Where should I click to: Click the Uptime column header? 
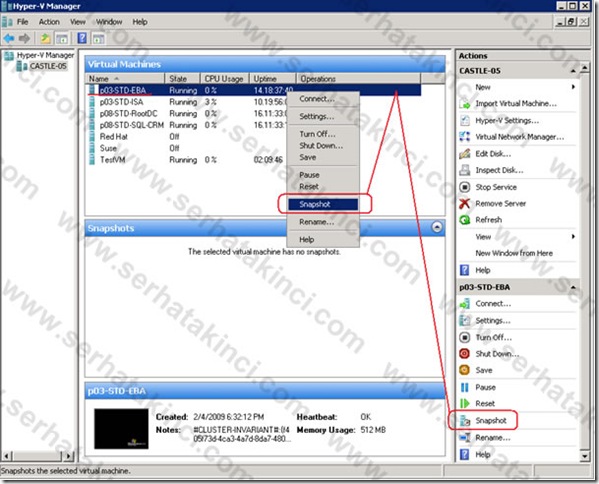tap(273, 79)
